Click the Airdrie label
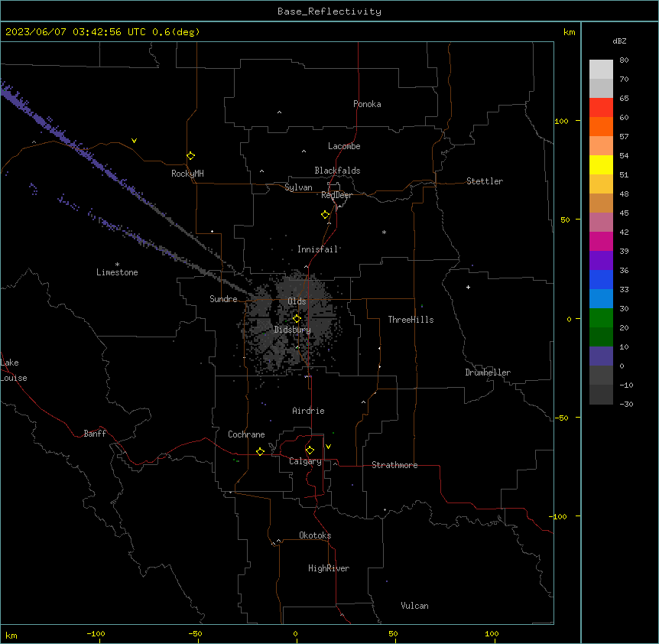659x644 pixels. click(308, 411)
